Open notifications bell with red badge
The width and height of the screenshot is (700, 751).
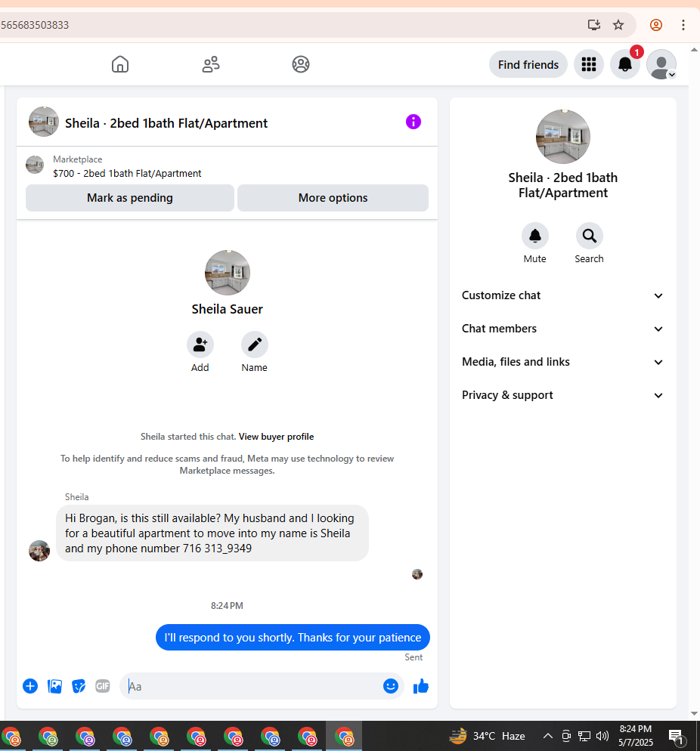pyautogui.click(x=624, y=64)
